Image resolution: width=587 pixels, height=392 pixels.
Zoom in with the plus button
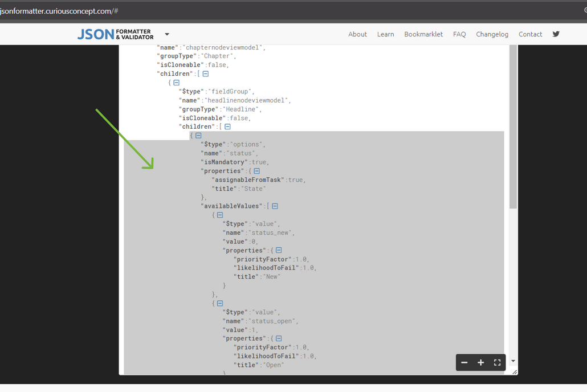(480, 362)
